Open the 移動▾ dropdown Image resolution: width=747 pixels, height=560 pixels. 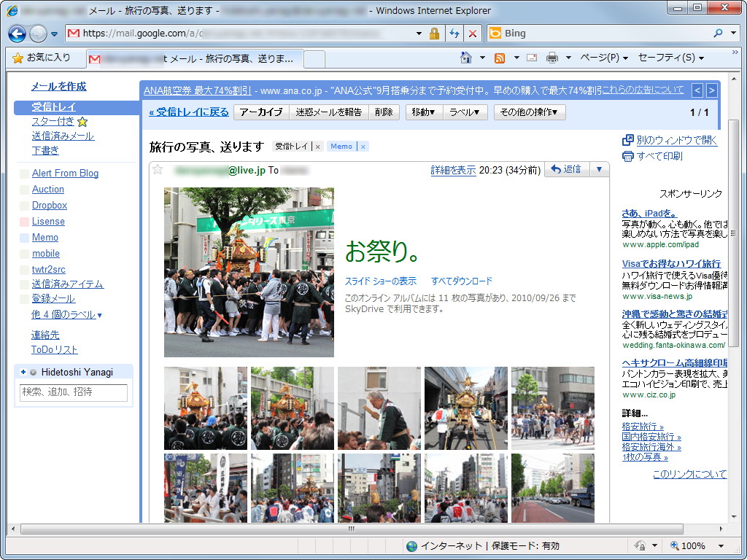pyautogui.click(x=424, y=112)
